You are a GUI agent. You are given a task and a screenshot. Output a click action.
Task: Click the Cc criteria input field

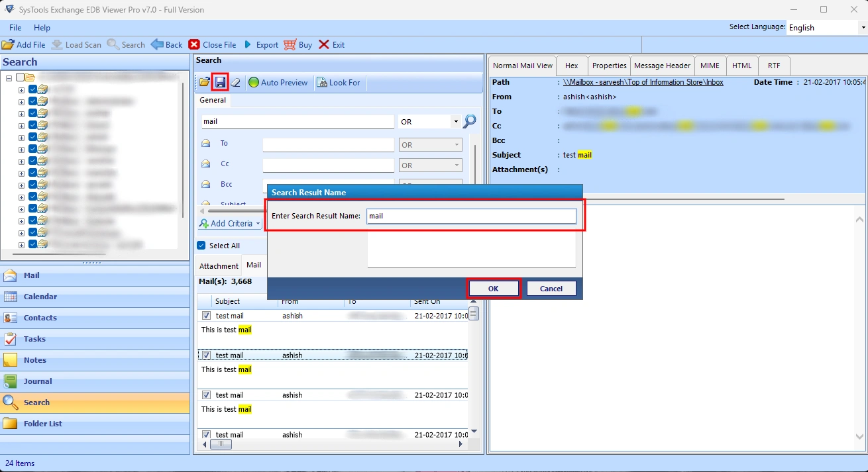tap(329, 165)
